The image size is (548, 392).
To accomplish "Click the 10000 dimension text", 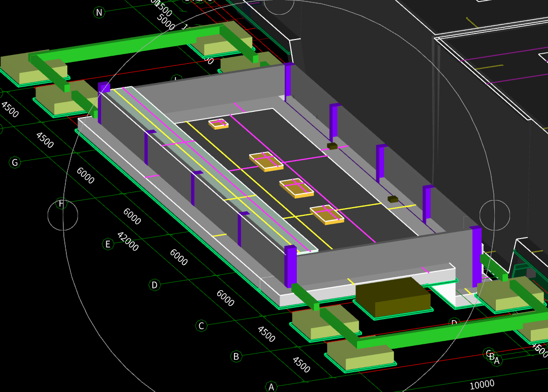I will (482, 385).
